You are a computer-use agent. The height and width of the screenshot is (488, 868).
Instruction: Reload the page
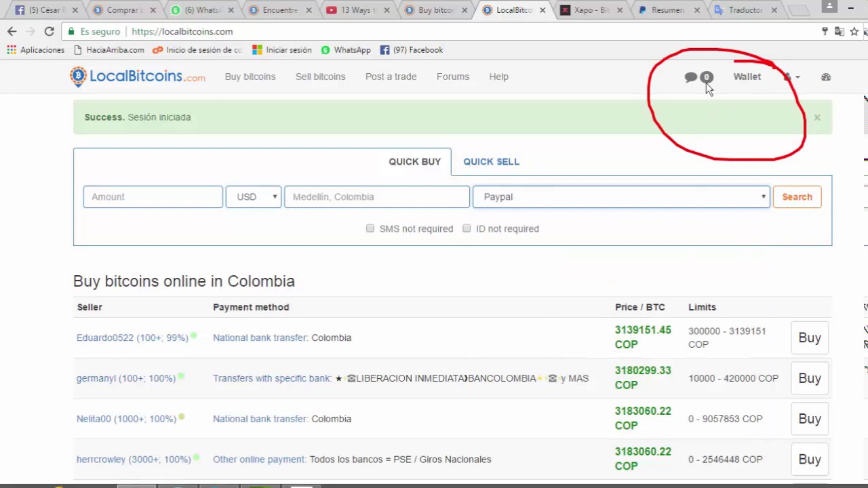click(49, 32)
